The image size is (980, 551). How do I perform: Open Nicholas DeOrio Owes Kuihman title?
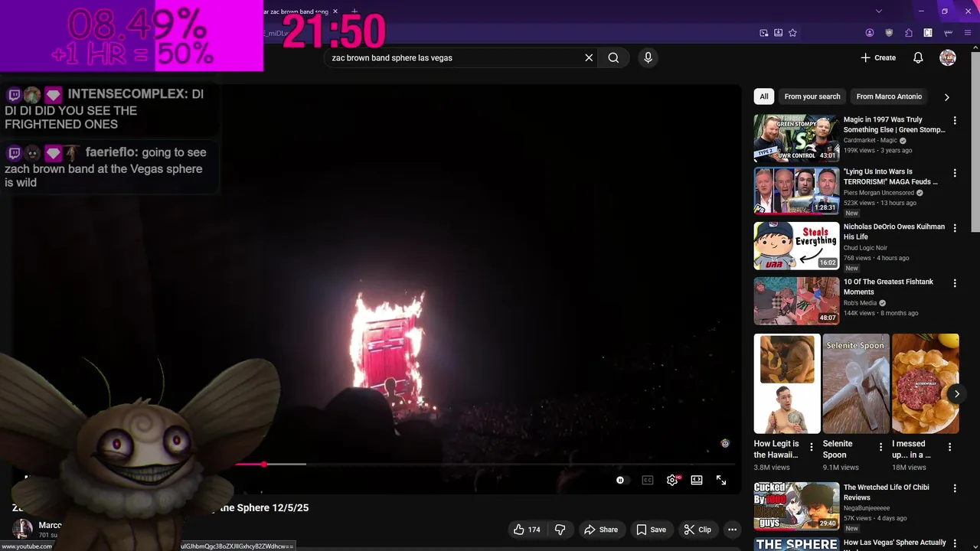(894, 232)
